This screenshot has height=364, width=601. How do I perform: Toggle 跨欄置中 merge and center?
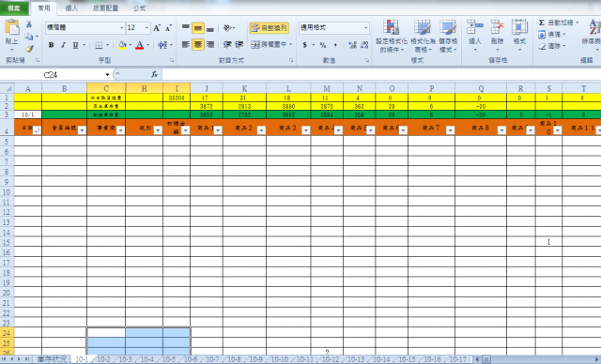click(x=270, y=44)
